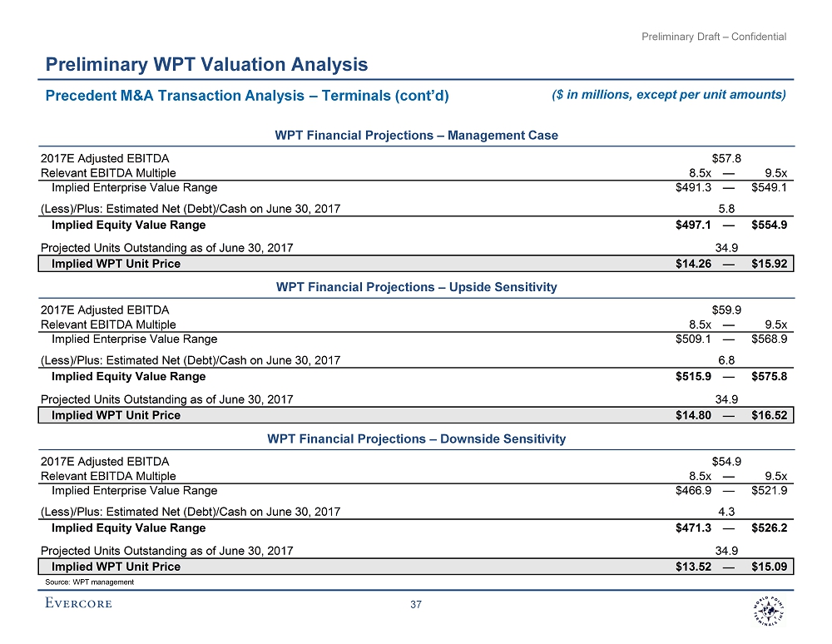Click 'Precedent M&A Transaction Analysis' subtitle
The image size is (832, 644).
[247, 96]
